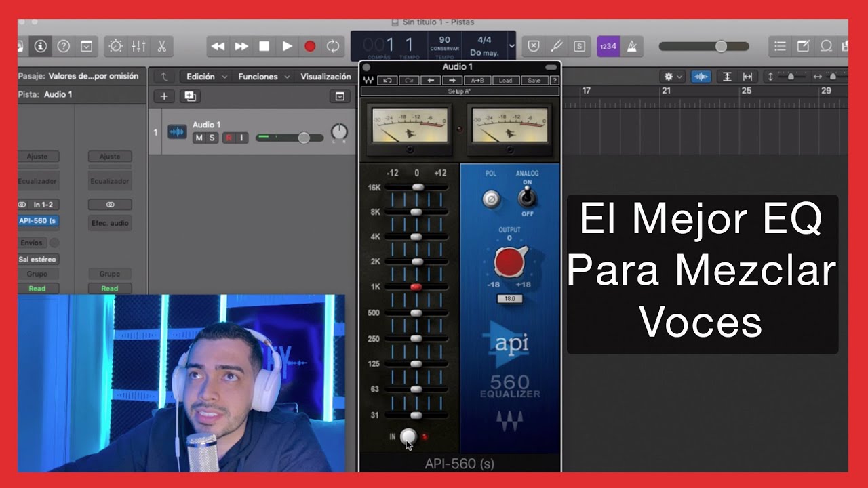Click the Replace mode X icon
Image resolution: width=868 pixels, height=488 pixels.
click(534, 46)
